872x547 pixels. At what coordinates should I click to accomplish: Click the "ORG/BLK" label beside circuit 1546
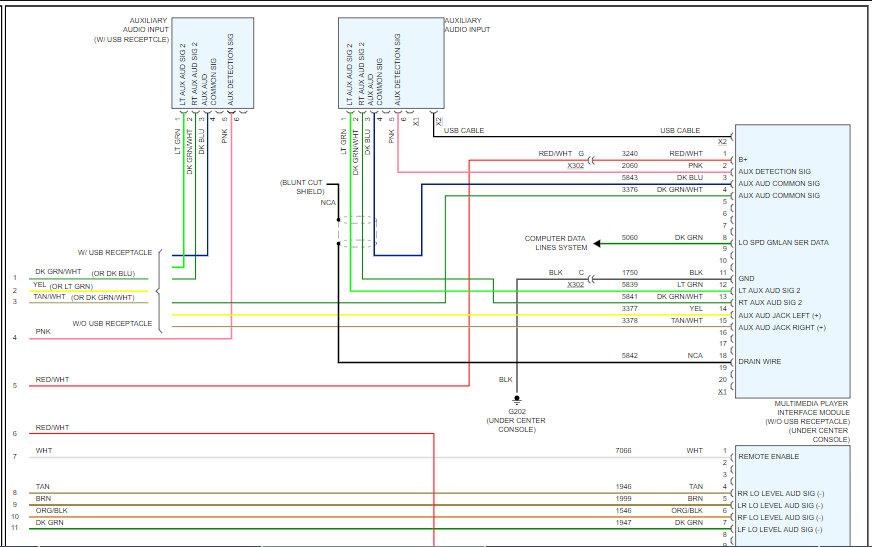click(x=687, y=510)
